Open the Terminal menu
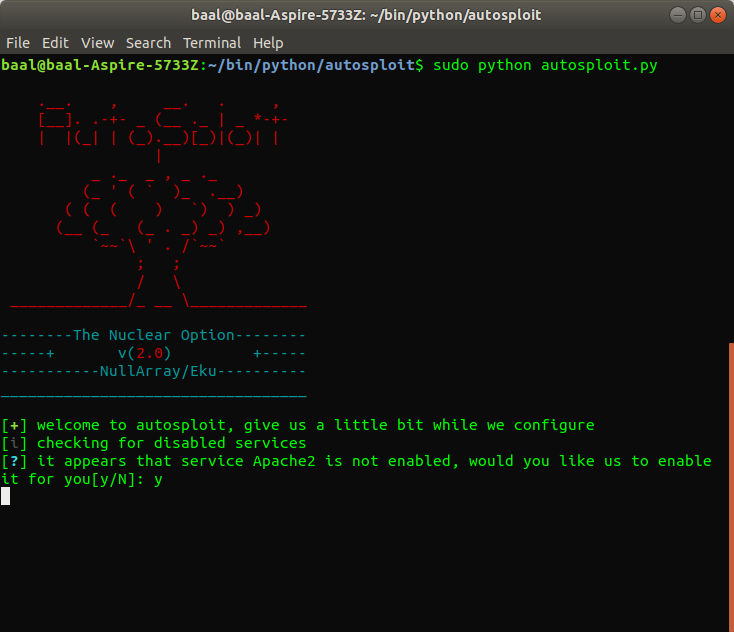734x632 pixels. click(x=212, y=43)
